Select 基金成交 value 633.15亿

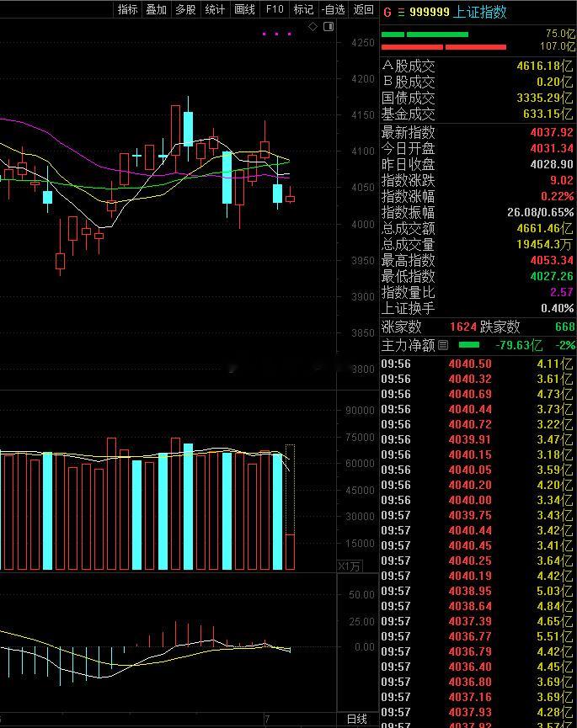click(x=548, y=114)
